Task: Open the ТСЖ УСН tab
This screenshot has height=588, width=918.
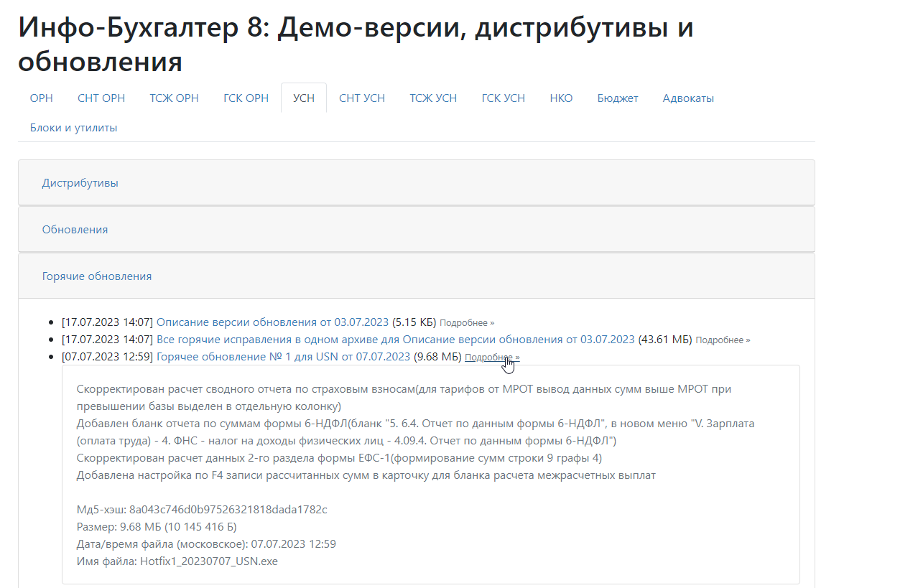Action: [433, 98]
